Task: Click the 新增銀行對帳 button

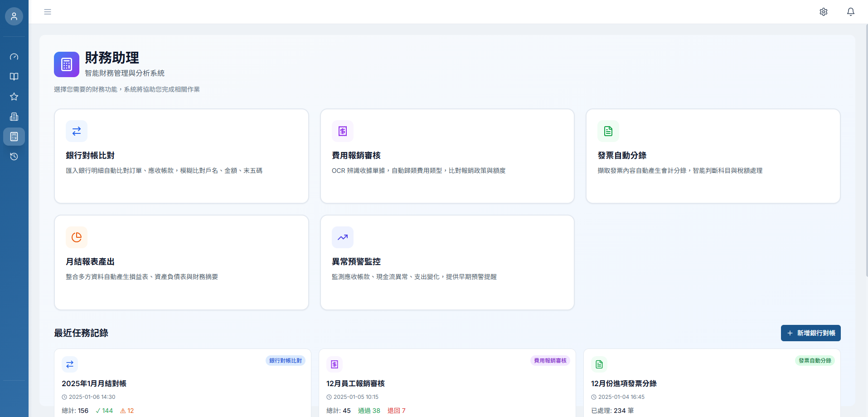Action: [810, 333]
